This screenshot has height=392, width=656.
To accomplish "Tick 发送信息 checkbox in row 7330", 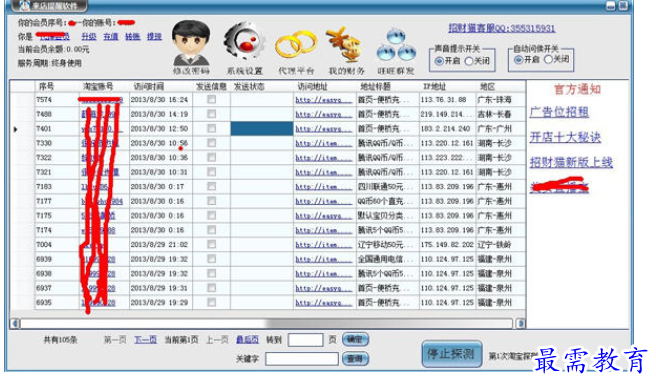I will (212, 143).
